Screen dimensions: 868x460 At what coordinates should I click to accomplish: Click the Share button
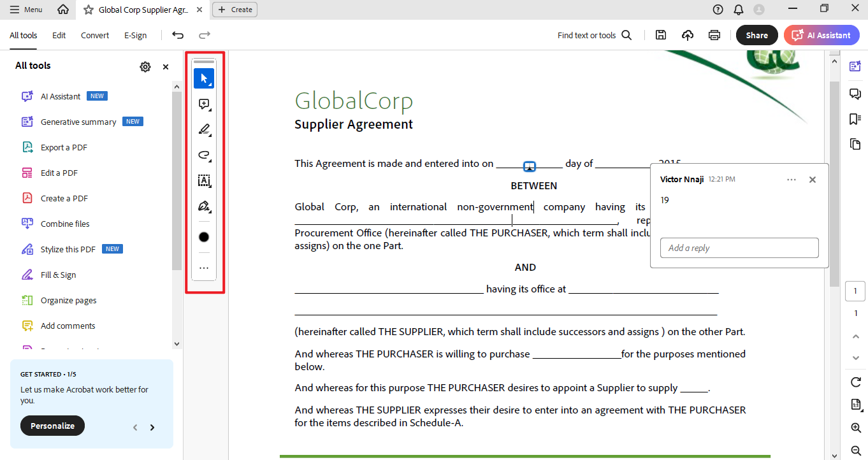point(757,36)
